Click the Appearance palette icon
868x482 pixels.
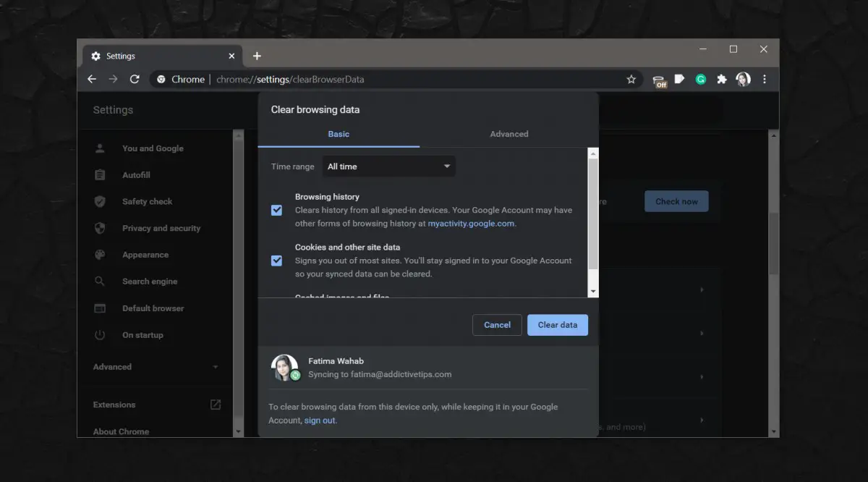tap(100, 255)
